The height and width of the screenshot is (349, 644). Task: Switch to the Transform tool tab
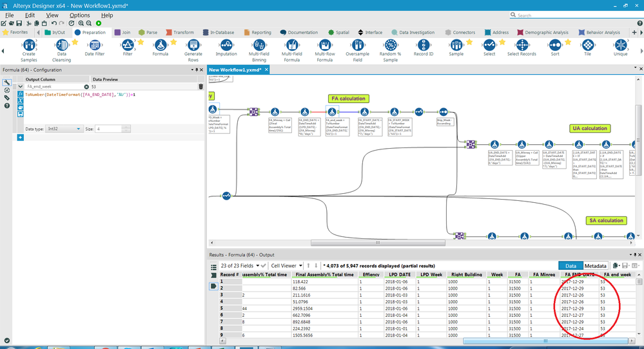pos(180,32)
